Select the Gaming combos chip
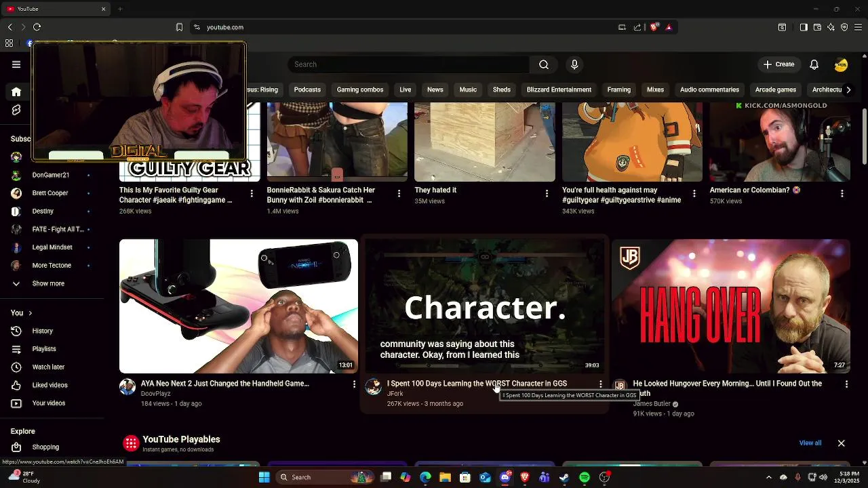This screenshot has height=488, width=868. click(x=360, y=89)
